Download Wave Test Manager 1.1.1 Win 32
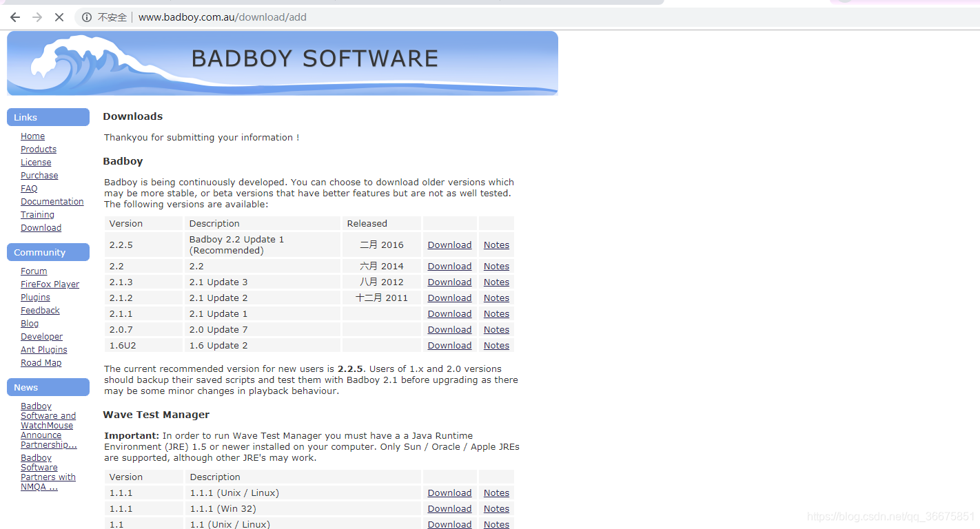Image resolution: width=980 pixels, height=529 pixels. click(449, 509)
